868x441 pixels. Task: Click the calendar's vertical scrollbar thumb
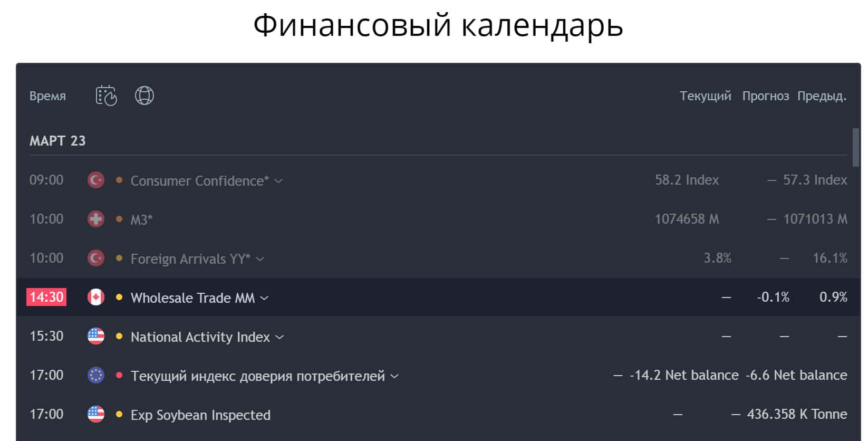tap(856, 147)
